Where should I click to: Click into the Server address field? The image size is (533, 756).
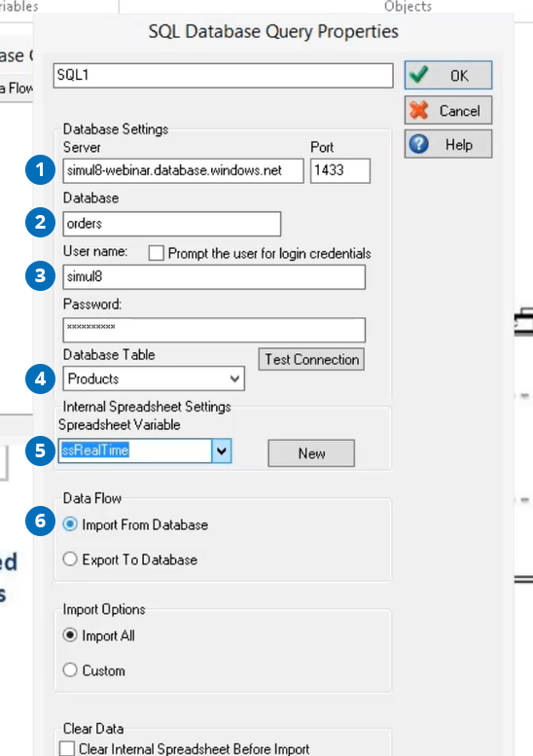click(x=183, y=170)
